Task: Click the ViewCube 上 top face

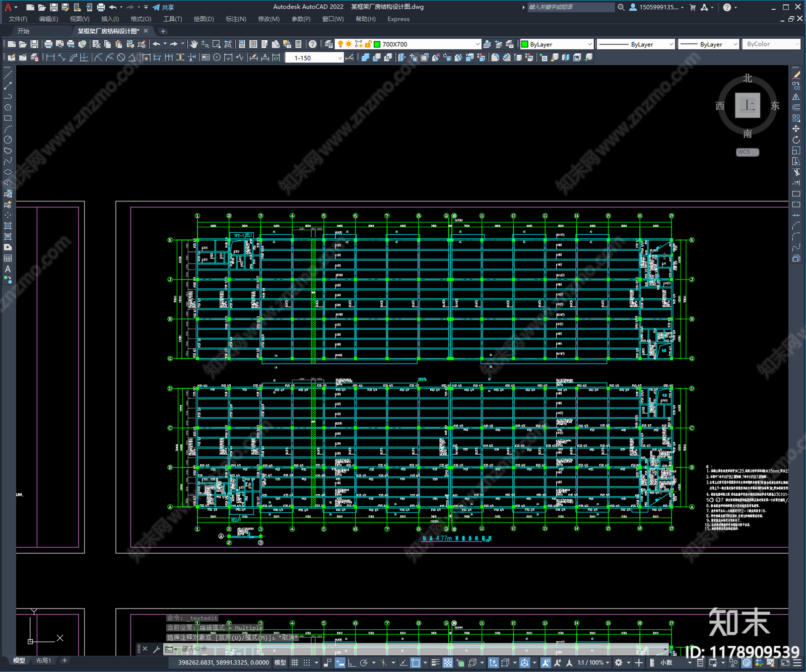Action: click(748, 105)
